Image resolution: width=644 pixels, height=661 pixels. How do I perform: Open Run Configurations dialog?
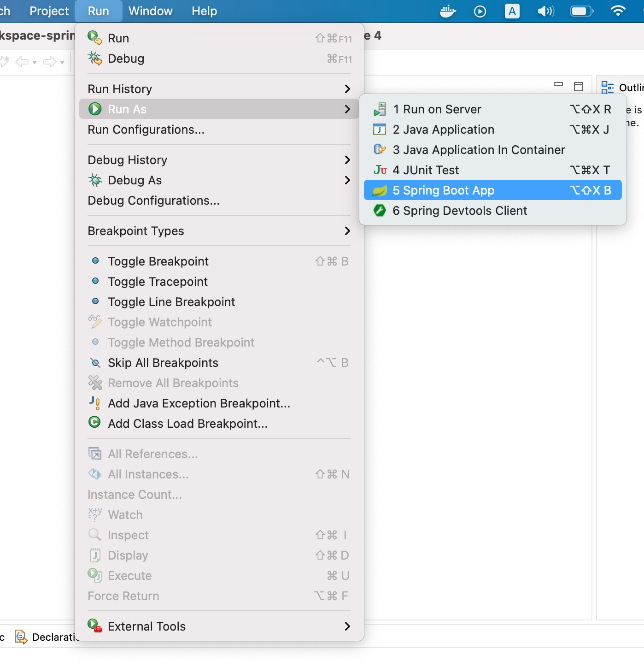tap(146, 130)
